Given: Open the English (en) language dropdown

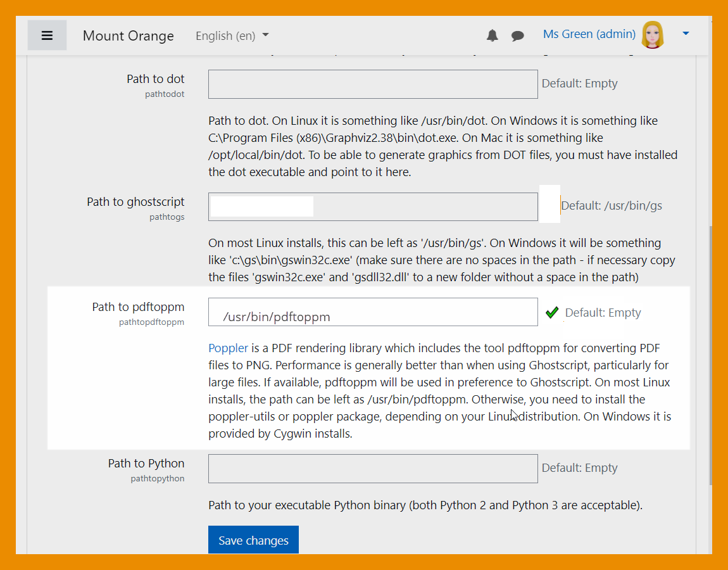Looking at the screenshot, I should 232,36.
